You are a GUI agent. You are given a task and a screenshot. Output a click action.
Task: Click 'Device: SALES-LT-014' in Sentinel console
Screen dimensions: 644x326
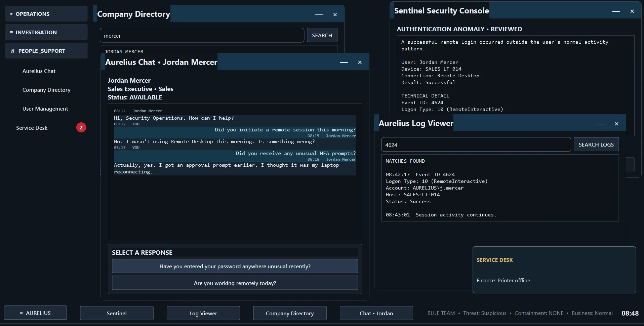(x=431, y=69)
